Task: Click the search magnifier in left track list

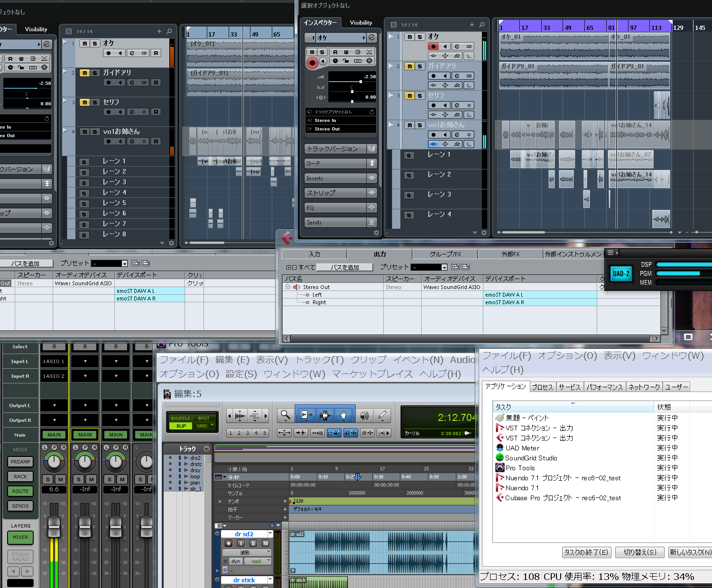Action: [169, 31]
